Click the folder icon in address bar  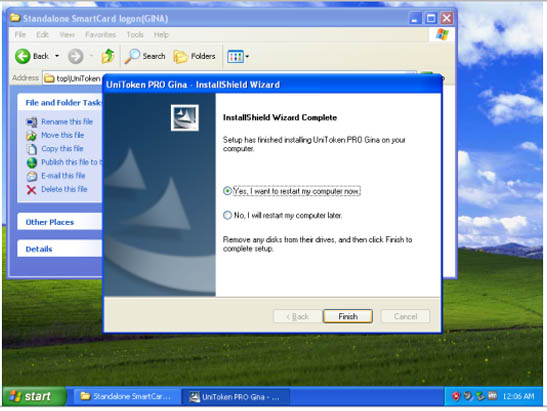pyautogui.click(x=49, y=78)
